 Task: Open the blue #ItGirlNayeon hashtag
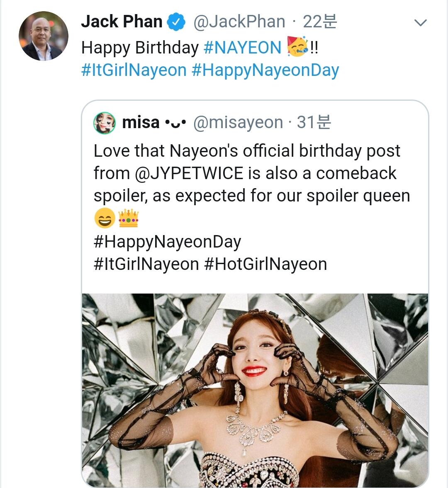[x=134, y=70]
